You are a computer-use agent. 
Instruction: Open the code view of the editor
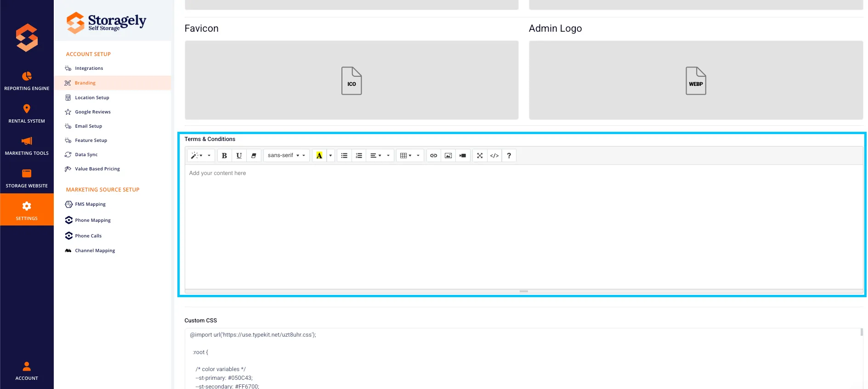494,156
